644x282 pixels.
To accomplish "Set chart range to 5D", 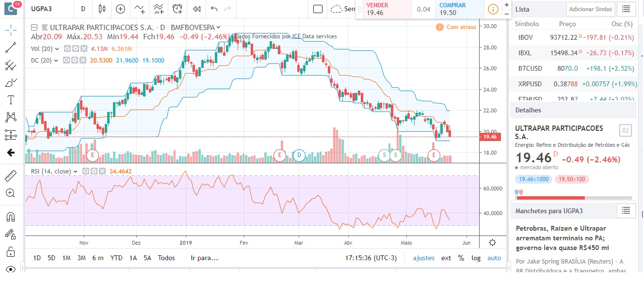I will click(51, 258).
